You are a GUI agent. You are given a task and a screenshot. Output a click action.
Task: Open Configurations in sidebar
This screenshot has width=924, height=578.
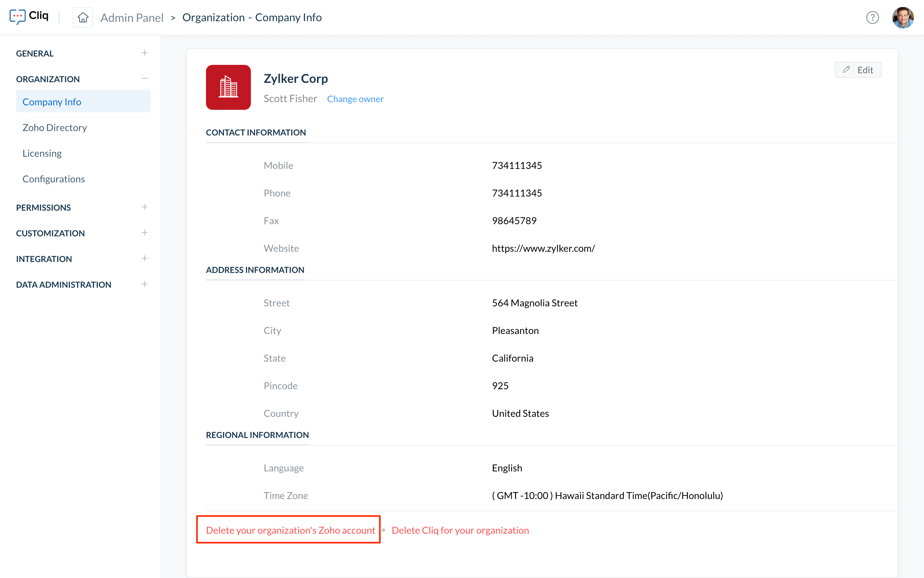[54, 179]
